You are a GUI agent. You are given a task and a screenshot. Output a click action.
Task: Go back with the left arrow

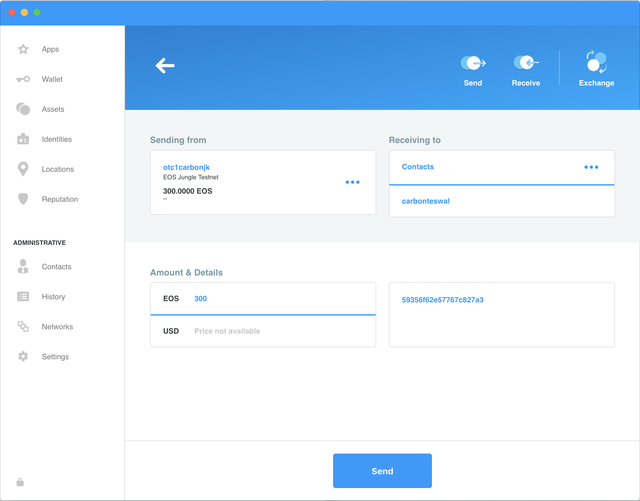[165, 65]
